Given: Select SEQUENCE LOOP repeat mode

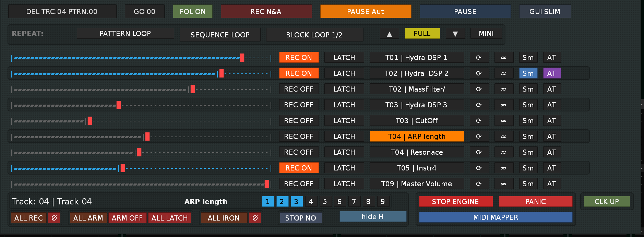Looking at the screenshot, I should [x=220, y=35].
